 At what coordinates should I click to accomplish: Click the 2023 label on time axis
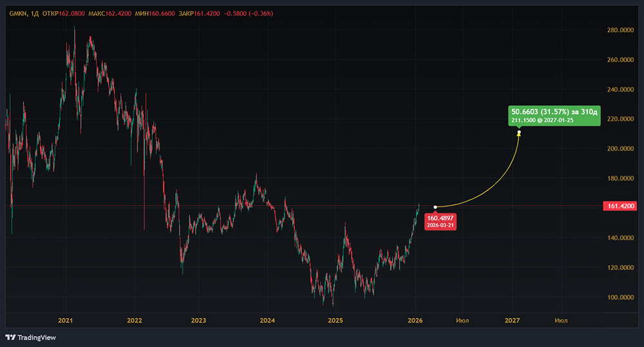198,320
